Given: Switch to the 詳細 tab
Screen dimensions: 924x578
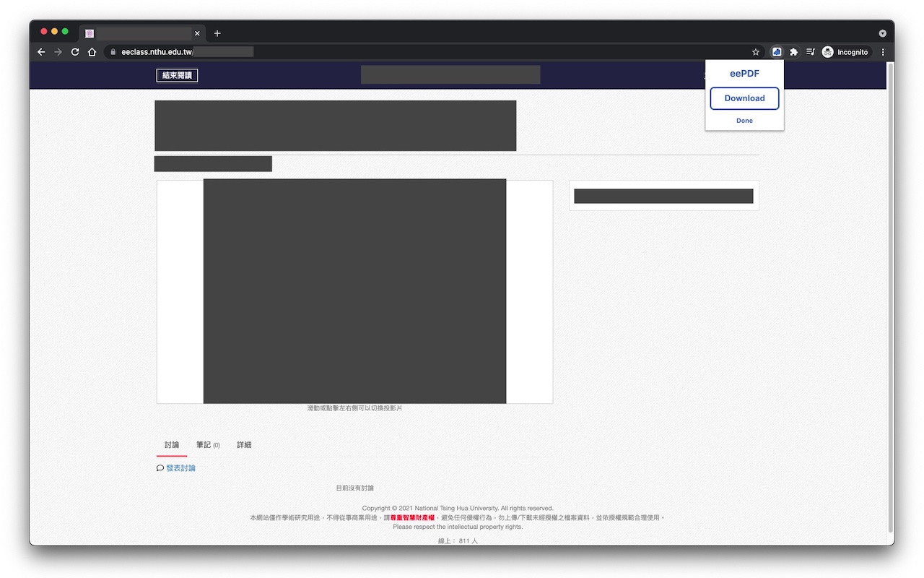Looking at the screenshot, I should [244, 444].
